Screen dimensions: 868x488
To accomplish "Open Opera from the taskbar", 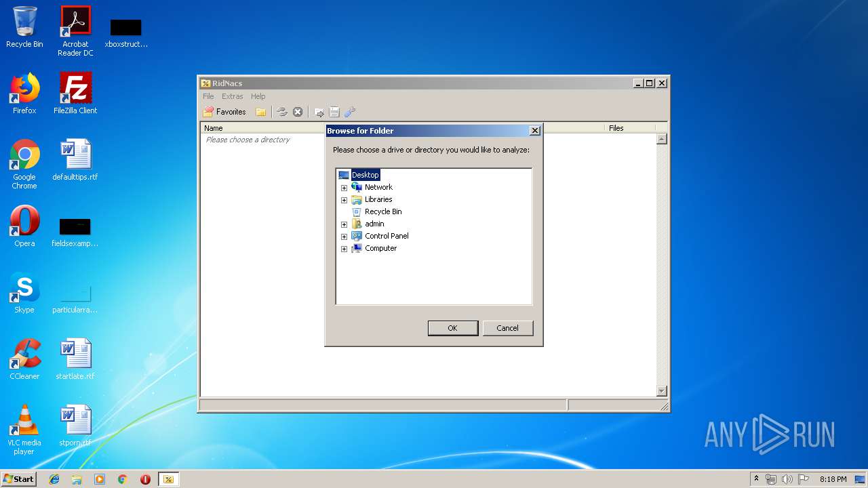I will [x=145, y=479].
